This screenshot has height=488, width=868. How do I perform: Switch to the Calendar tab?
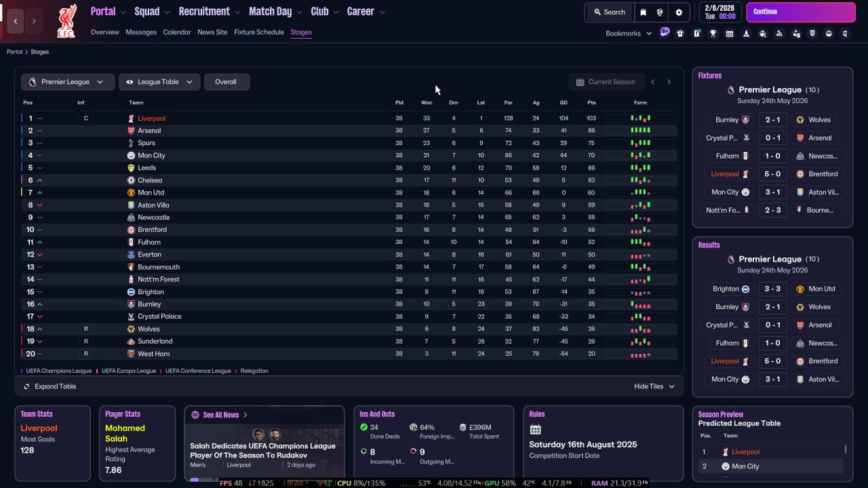coord(177,32)
